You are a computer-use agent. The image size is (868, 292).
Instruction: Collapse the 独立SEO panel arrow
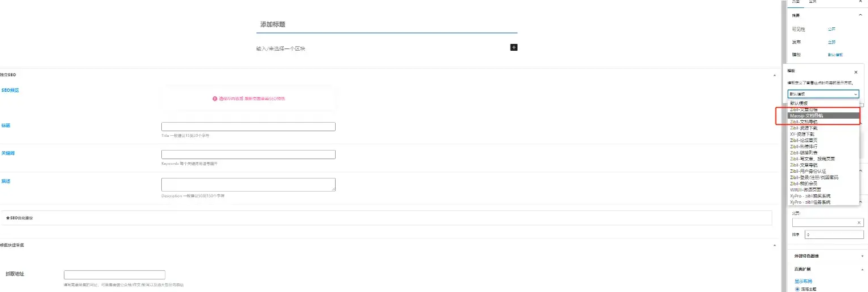click(774, 75)
